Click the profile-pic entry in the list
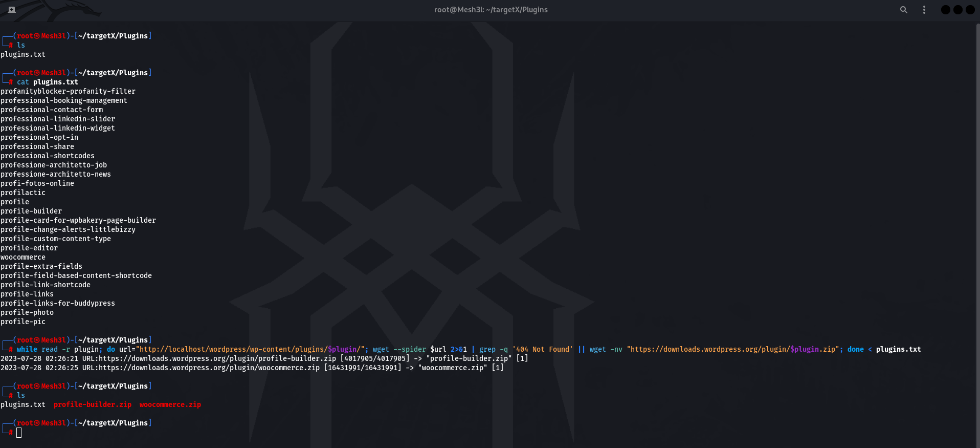980x448 pixels. 23,322
